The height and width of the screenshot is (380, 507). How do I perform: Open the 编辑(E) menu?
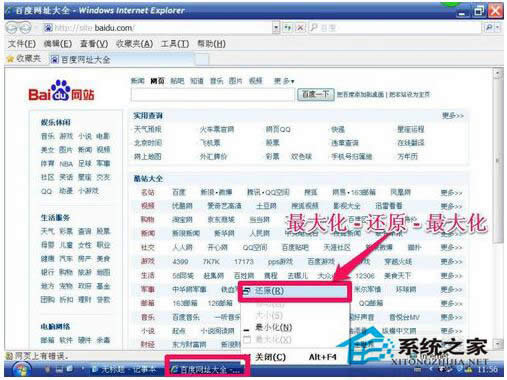[x=58, y=44]
